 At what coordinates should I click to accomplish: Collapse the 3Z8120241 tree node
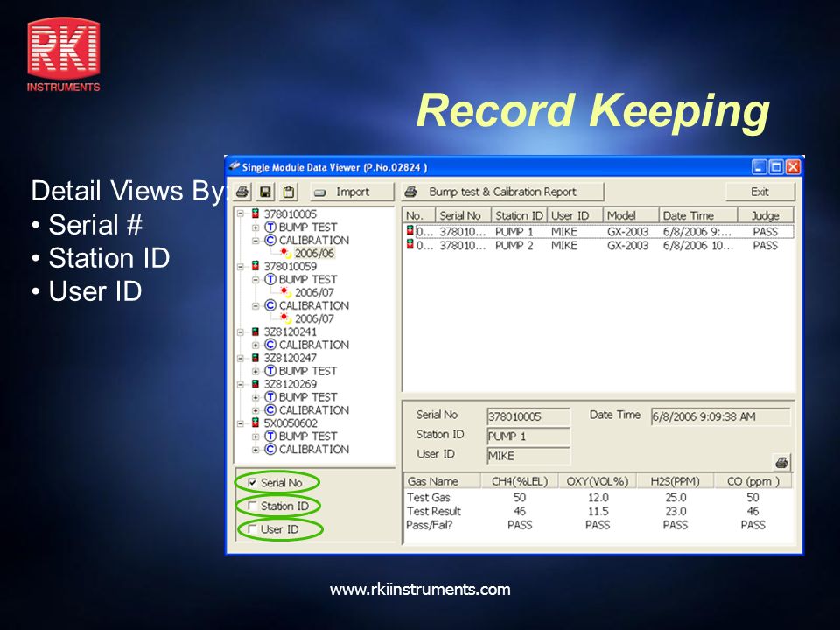pos(241,332)
